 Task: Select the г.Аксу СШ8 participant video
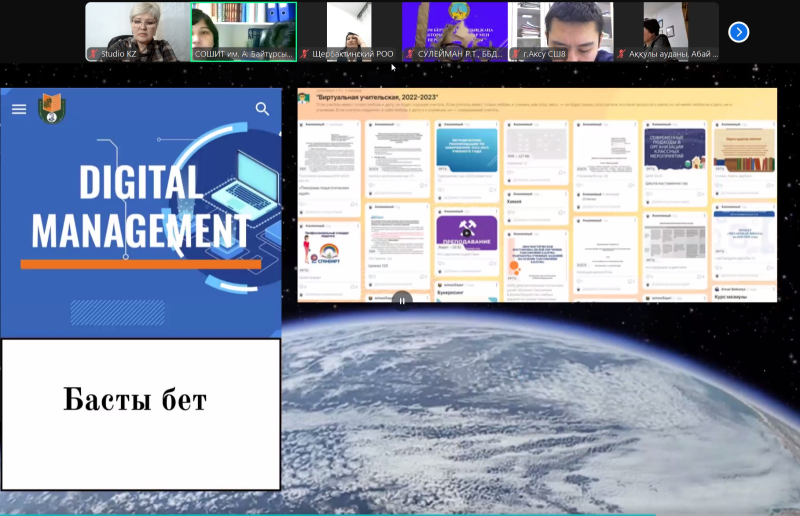pos(561,26)
